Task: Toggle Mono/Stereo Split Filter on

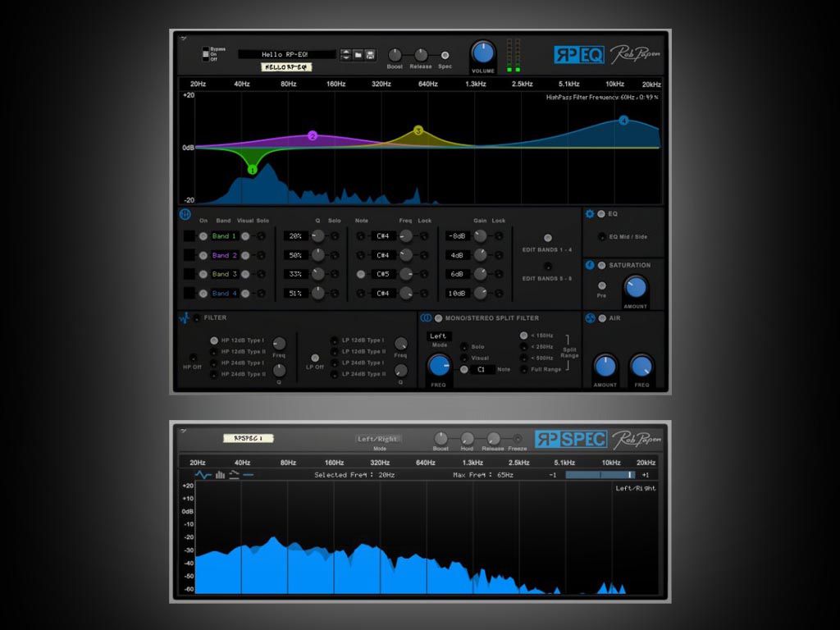Action: [438, 318]
